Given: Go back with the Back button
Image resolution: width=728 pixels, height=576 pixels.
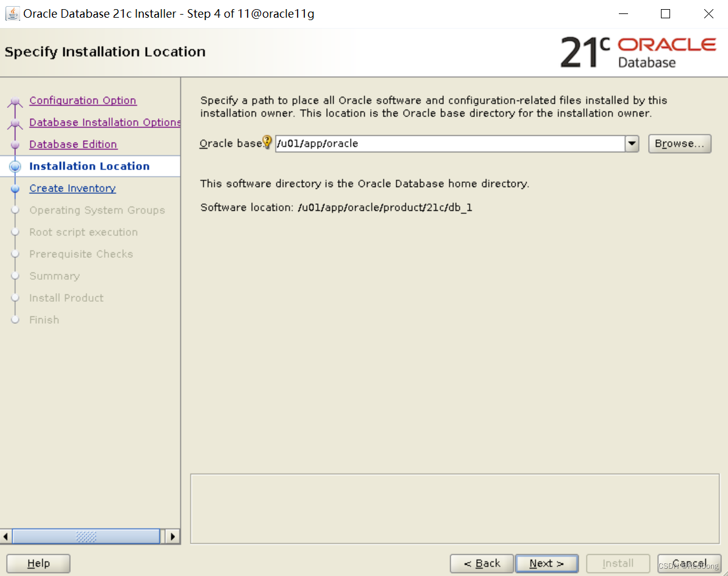Looking at the screenshot, I should (482, 563).
